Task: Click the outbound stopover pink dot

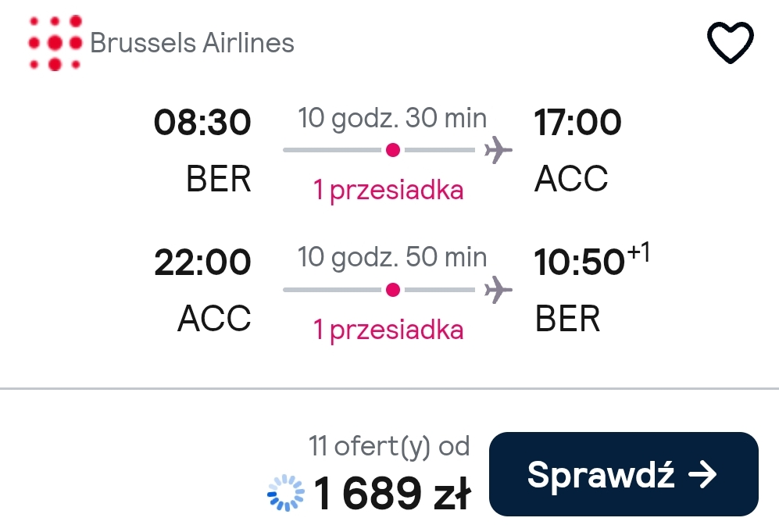Action: 392,150
